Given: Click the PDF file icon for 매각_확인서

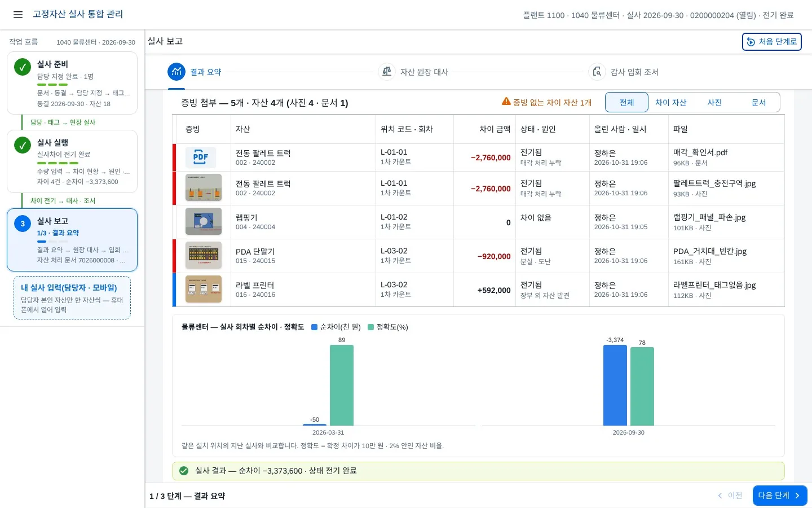Looking at the screenshot, I should point(201,157).
